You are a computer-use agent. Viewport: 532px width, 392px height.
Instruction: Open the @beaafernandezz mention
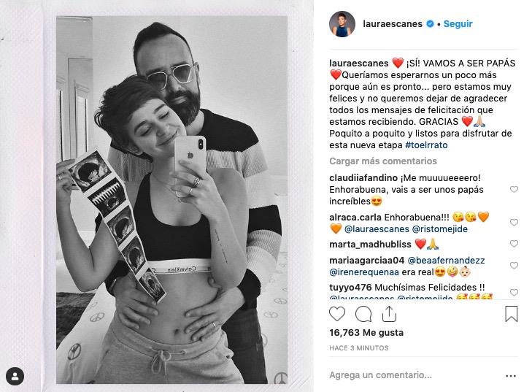pyautogui.click(x=446, y=261)
